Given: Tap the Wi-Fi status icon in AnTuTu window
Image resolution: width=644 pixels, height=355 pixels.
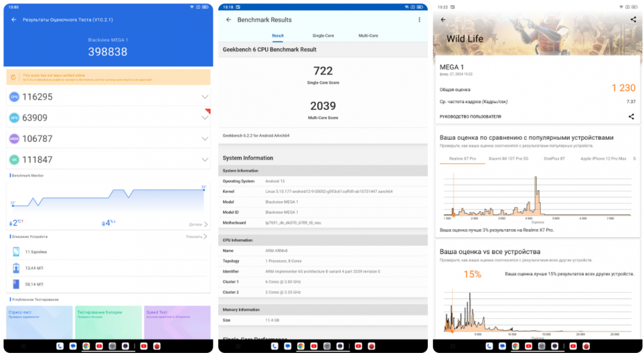Looking at the screenshot, I should click(192, 7).
